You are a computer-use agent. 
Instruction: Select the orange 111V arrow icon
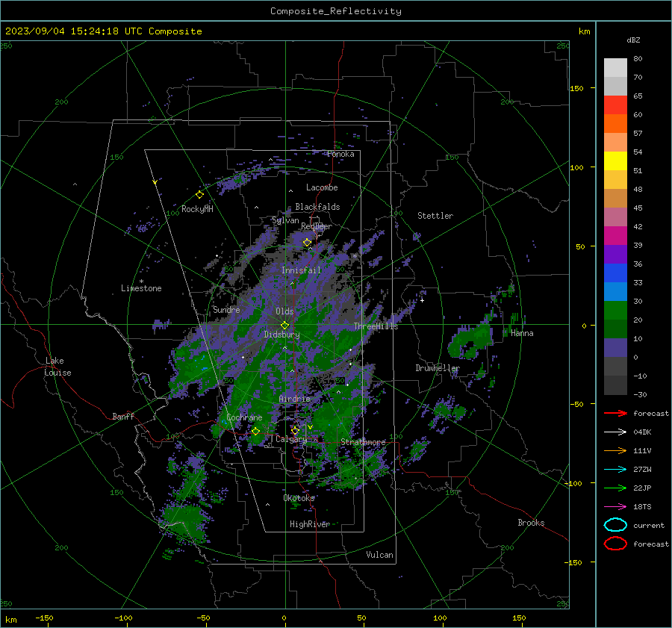point(615,450)
